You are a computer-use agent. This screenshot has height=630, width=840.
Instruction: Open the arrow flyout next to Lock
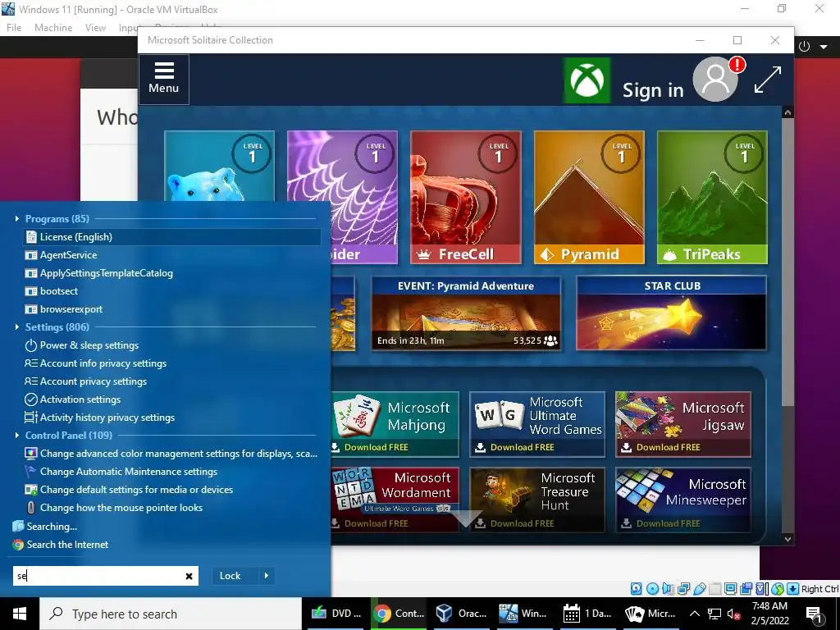(x=267, y=576)
